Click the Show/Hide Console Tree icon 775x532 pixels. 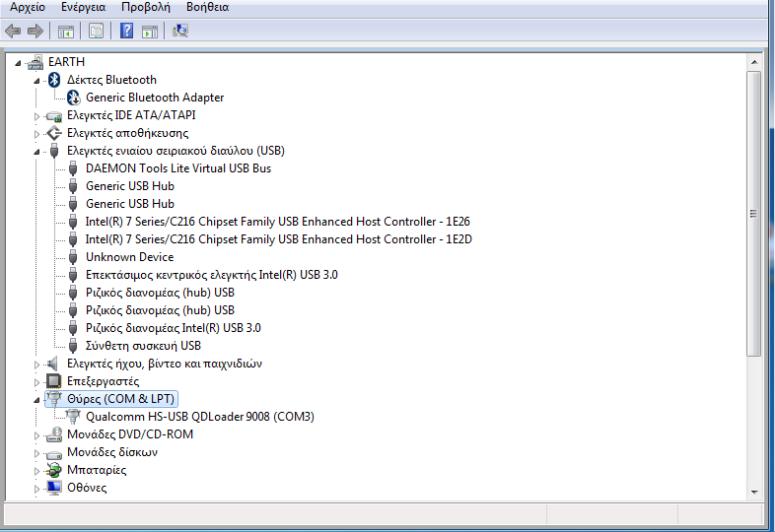66,31
